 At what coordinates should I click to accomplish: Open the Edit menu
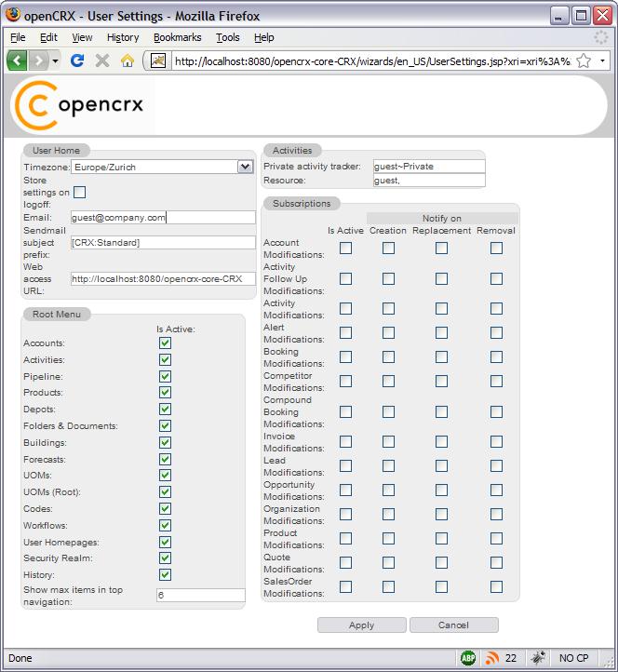point(48,38)
